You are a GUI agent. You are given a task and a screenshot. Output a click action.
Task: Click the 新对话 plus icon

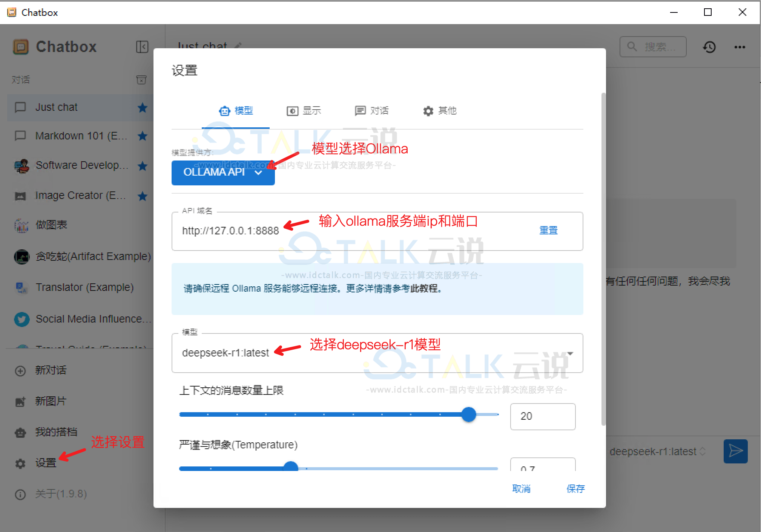click(20, 371)
